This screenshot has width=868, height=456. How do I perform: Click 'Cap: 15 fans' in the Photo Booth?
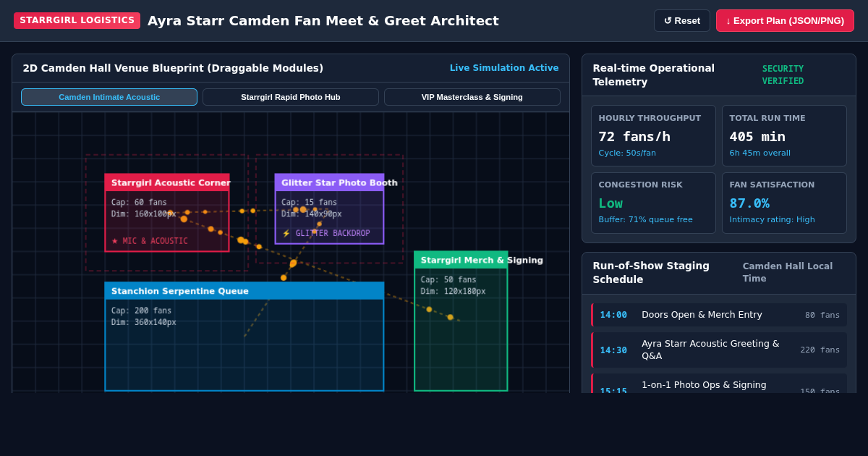(309, 202)
